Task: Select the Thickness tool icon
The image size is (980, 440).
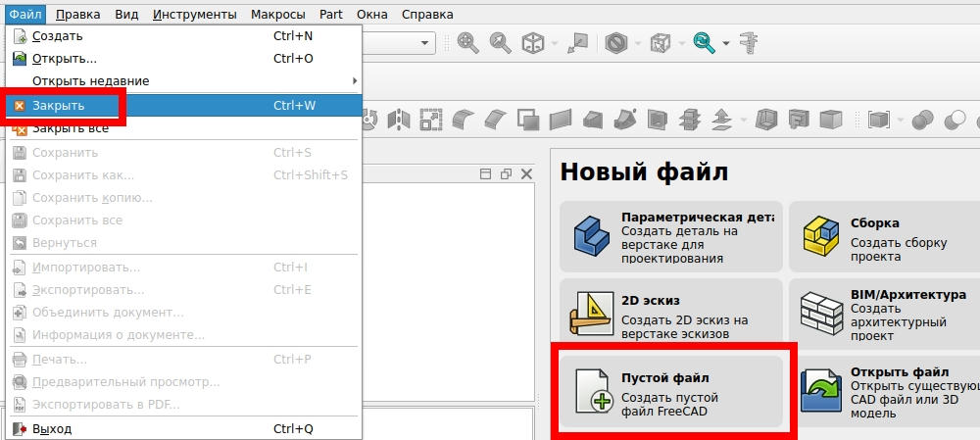Action: [x=766, y=119]
